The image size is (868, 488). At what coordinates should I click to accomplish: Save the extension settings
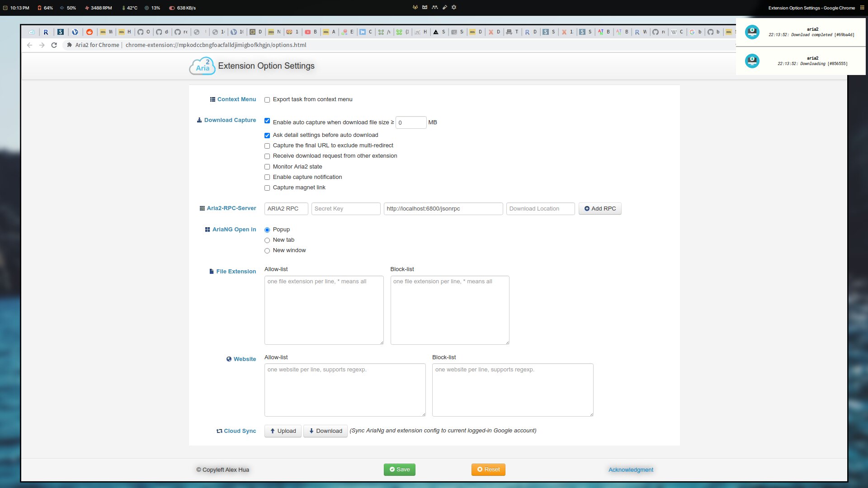[400, 469]
